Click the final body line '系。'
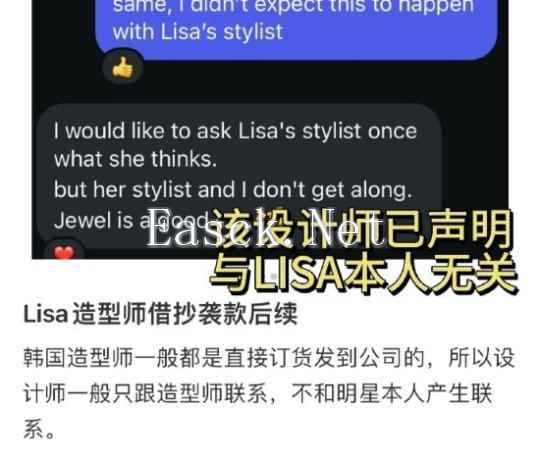The height and width of the screenshot is (458, 540). point(39,429)
